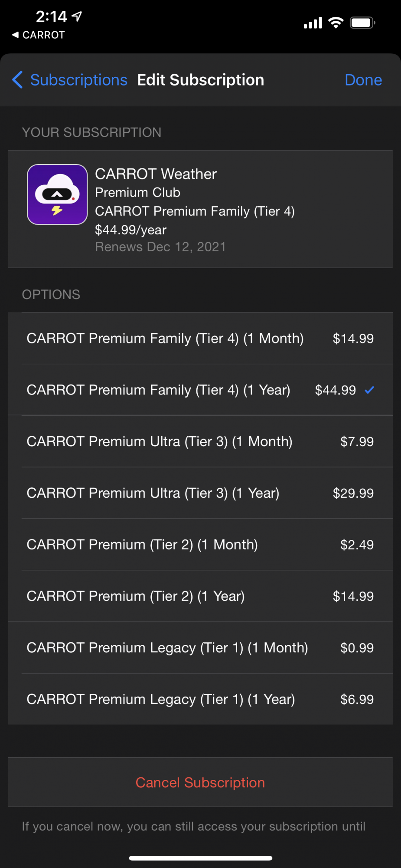Select Premium Family Tier 4 yearly plan
The image size is (401, 868).
click(200, 390)
